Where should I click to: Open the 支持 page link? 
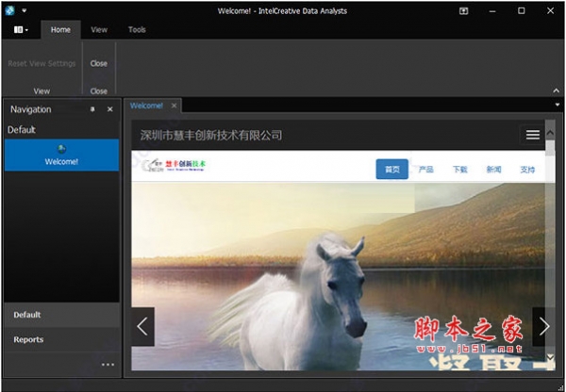click(527, 169)
